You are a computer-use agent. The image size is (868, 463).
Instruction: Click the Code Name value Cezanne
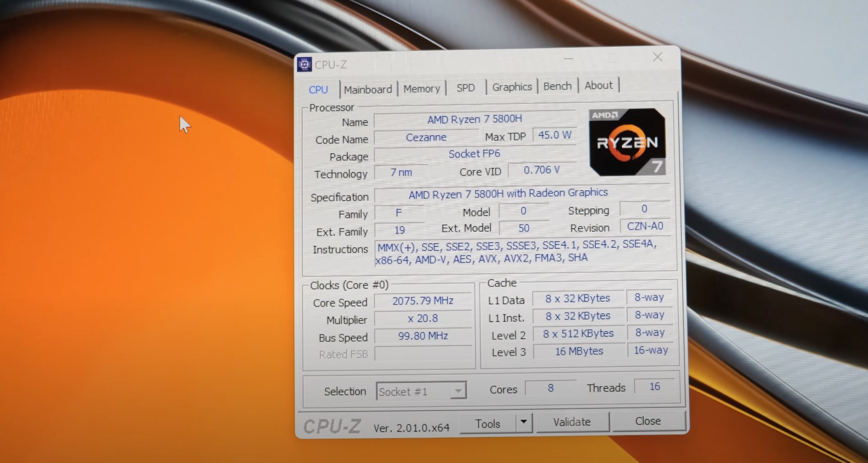coord(426,137)
